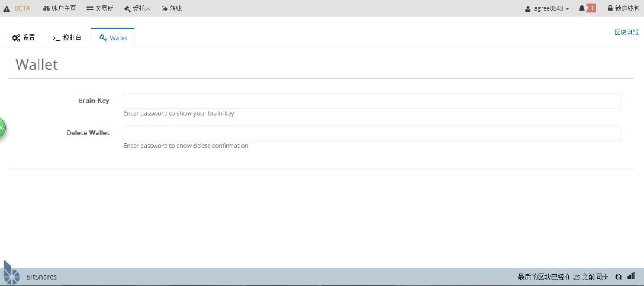Open the block explorer link at right
Viewport: 644px width, 286px height.
click(x=626, y=32)
